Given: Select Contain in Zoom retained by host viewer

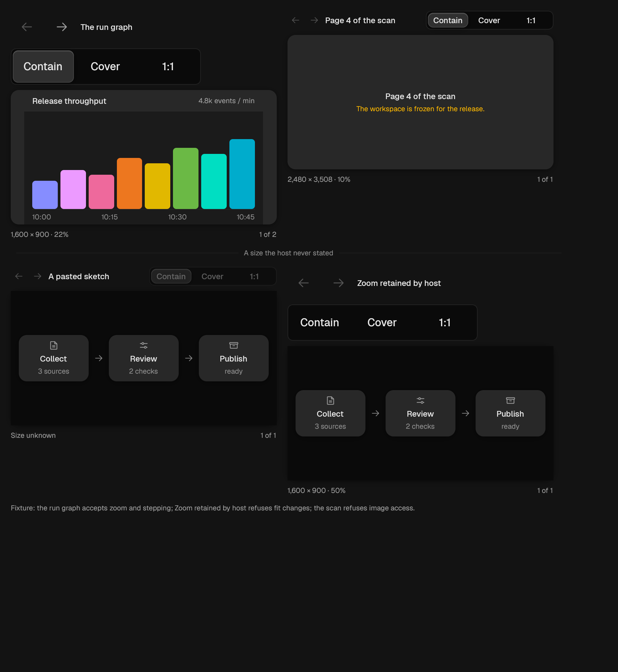Looking at the screenshot, I should pos(320,323).
